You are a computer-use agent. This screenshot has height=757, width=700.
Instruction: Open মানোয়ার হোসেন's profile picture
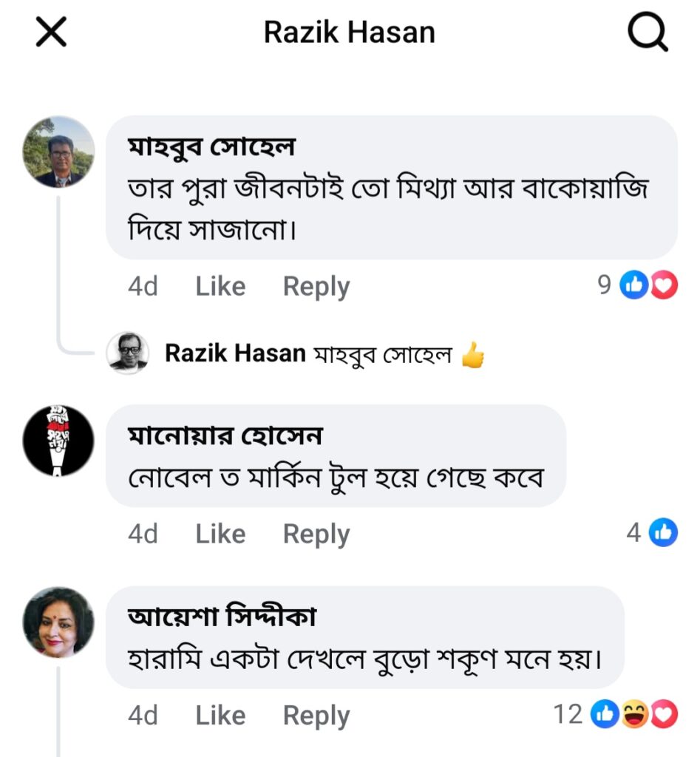pyautogui.click(x=59, y=441)
